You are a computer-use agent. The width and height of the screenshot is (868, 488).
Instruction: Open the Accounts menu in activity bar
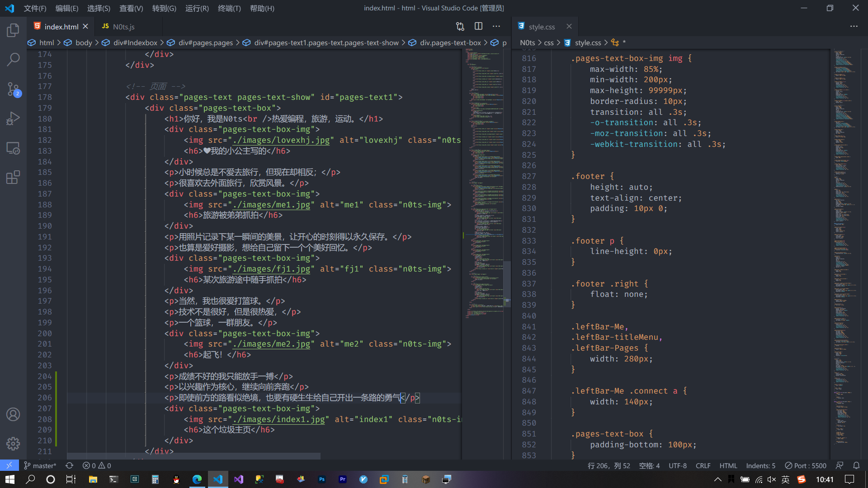[x=13, y=414]
